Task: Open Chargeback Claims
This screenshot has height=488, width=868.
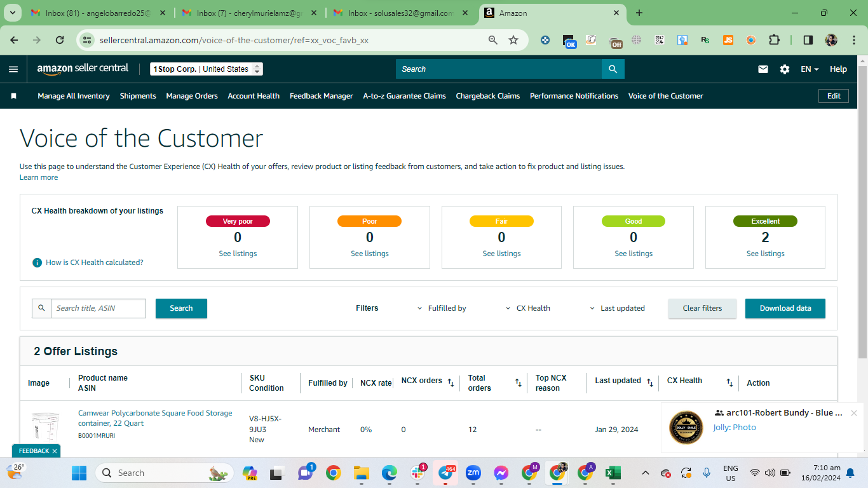Action: 488,96
